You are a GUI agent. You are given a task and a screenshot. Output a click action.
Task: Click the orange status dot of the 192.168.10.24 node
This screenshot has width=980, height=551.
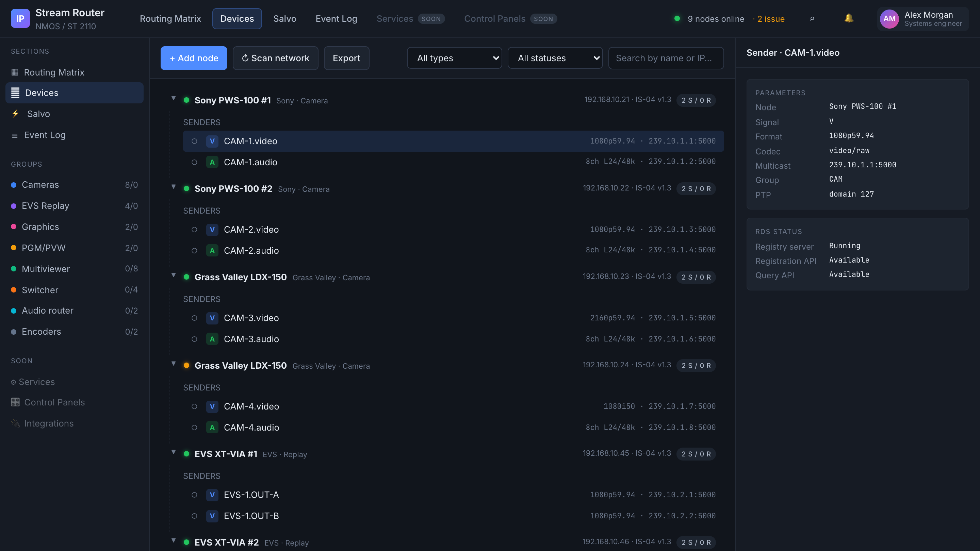pyautogui.click(x=186, y=365)
